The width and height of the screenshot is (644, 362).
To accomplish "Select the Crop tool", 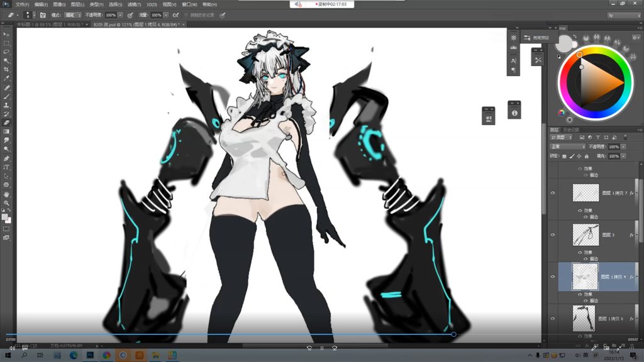I will (x=6, y=69).
